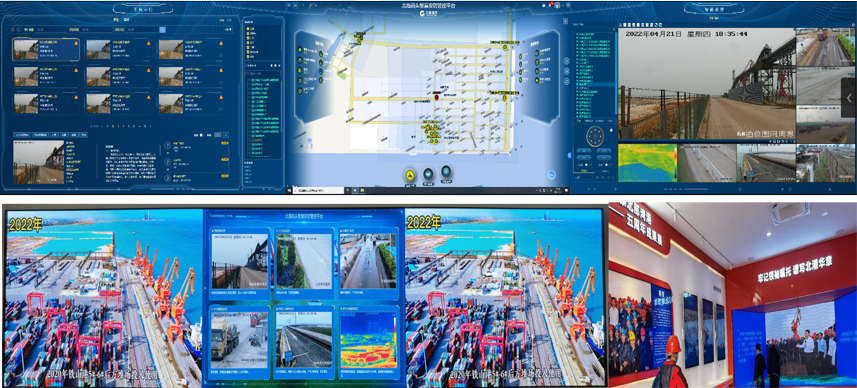The width and height of the screenshot is (857, 388).
Task: Click the PTZ direction wheel control
Action: pos(596,136)
